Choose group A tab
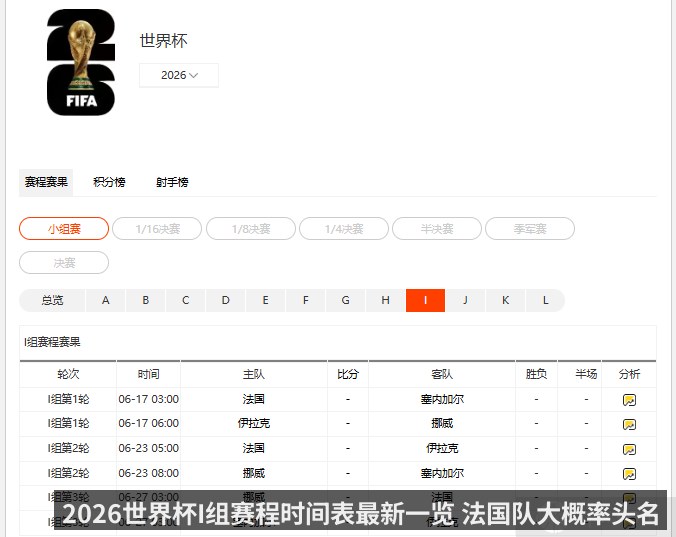Screen dimensions: 676x537 coord(106,300)
